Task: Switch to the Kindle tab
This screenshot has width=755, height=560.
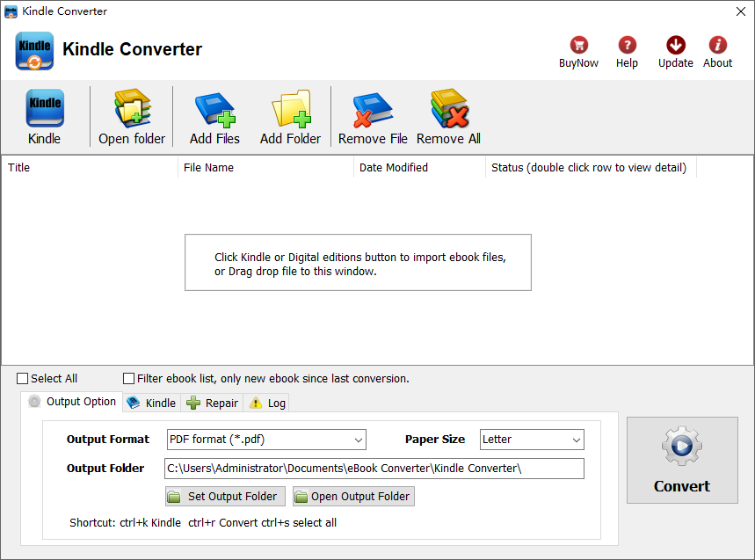Action: pos(152,403)
